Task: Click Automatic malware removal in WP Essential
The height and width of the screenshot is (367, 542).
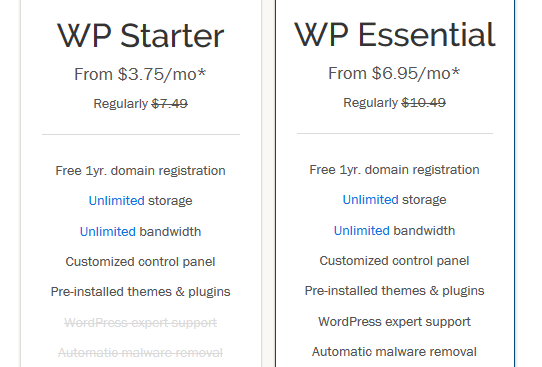Action: point(394,352)
